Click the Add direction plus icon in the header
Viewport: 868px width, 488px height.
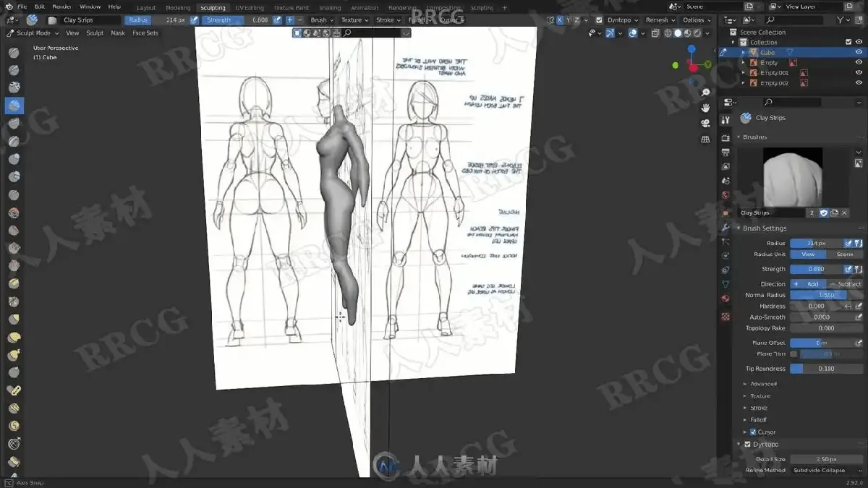pyautogui.click(x=289, y=20)
